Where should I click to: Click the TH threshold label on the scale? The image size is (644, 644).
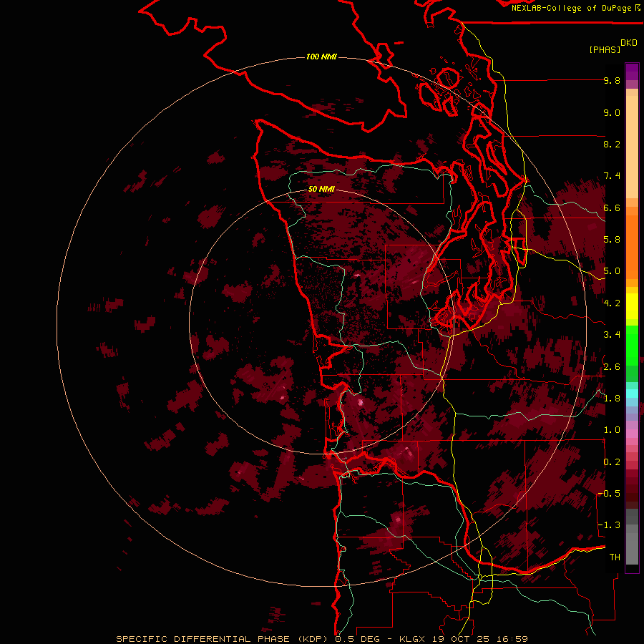[x=615, y=557]
